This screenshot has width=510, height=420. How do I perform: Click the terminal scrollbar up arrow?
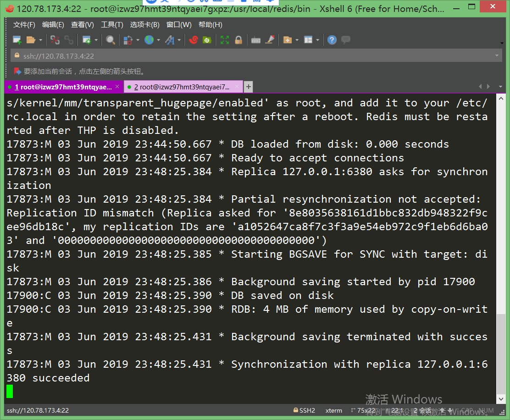(501, 98)
